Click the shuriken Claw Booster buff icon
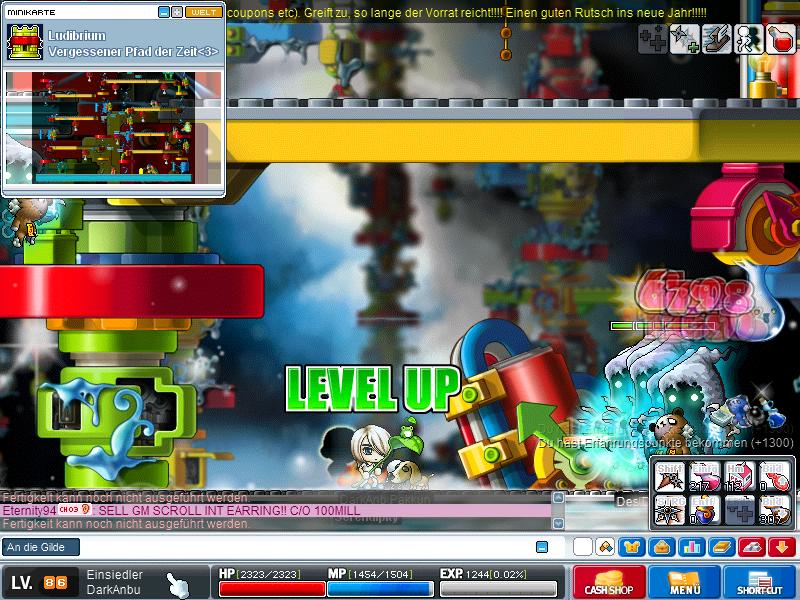The image size is (800, 600). [x=684, y=39]
